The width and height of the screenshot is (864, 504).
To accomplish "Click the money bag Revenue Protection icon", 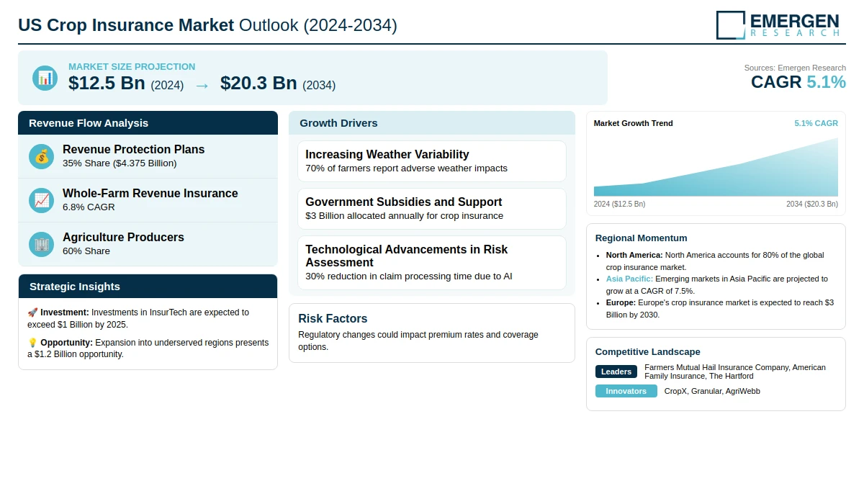I will (41, 156).
